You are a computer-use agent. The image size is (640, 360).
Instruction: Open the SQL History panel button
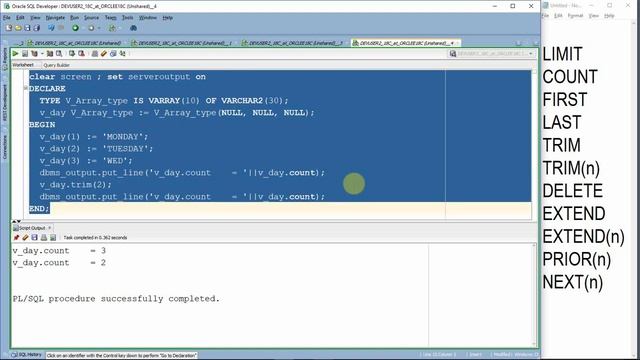click(27, 355)
